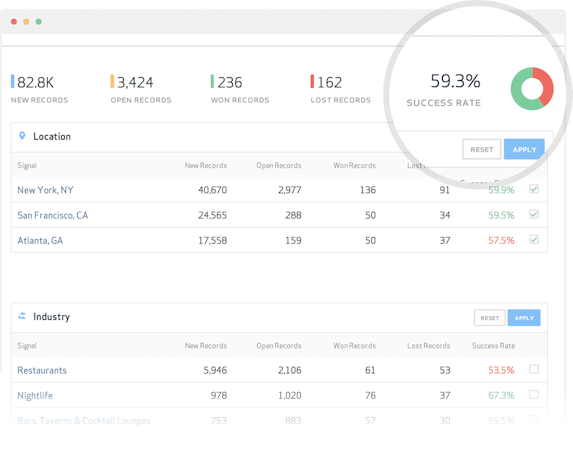This screenshot has height=450, width=573.
Task: Apply the Industry filter
Action: [x=524, y=318]
